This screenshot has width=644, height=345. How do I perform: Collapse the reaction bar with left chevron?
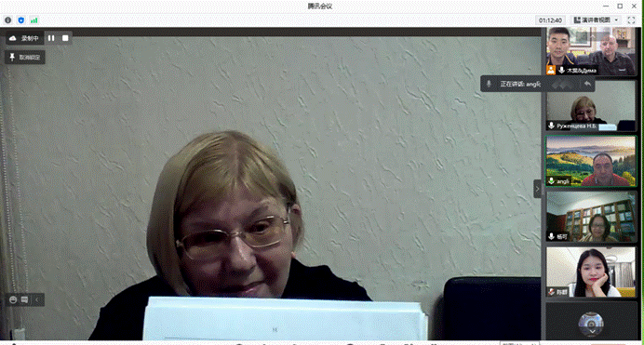[x=37, y=299]
